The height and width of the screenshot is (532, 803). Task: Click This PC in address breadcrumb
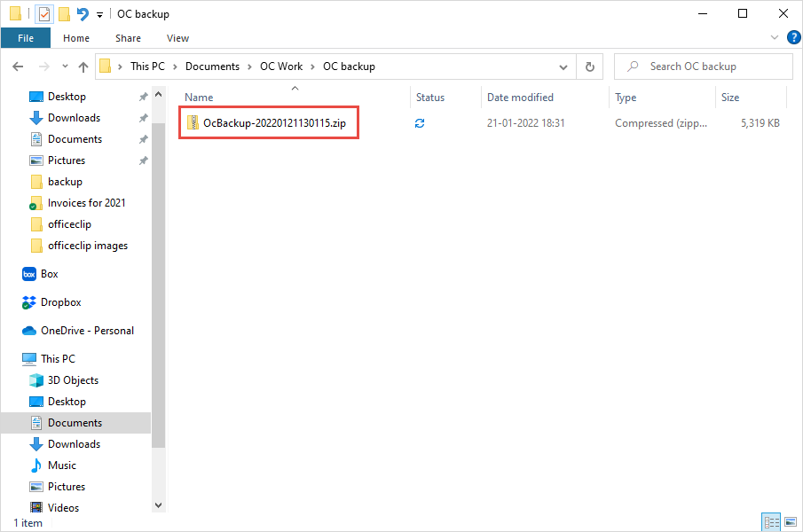point(147,66)
